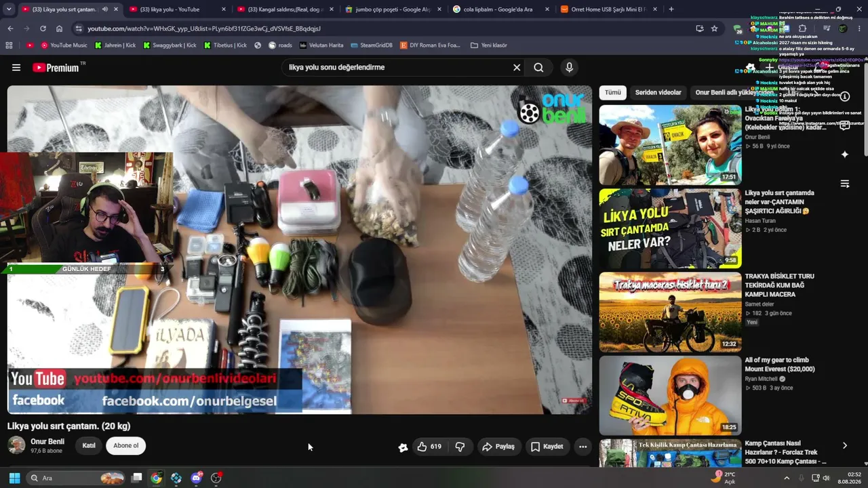The image size is (868, 488).
Task: Switch to the Kangal saldırısı tab
Action: (285, 9)
